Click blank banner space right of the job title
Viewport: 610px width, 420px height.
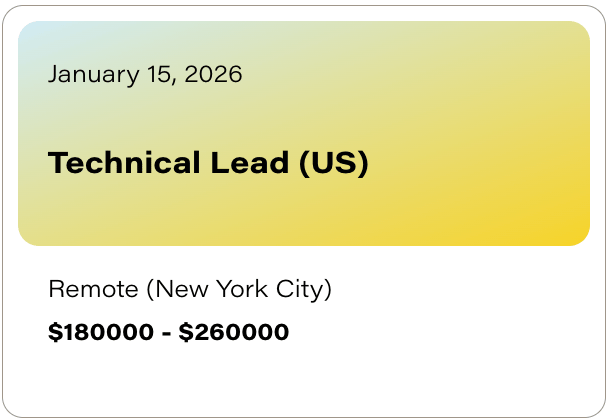[x=479, y=163]
